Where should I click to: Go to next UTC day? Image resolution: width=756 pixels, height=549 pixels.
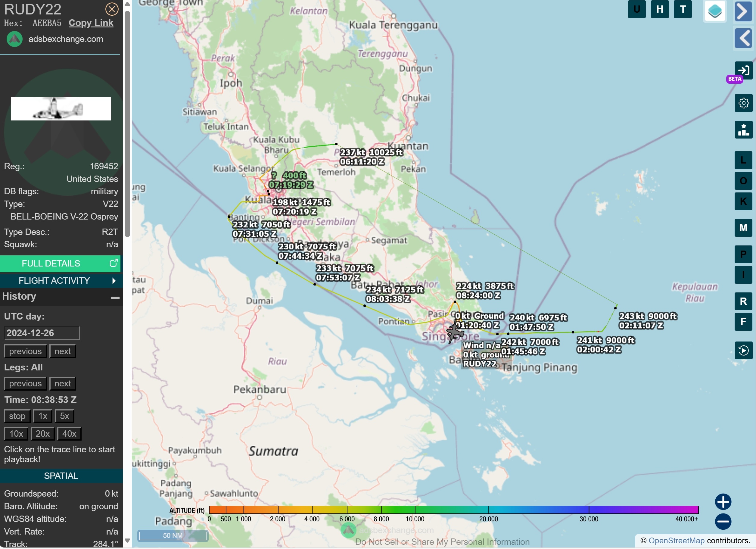point(62,351)
